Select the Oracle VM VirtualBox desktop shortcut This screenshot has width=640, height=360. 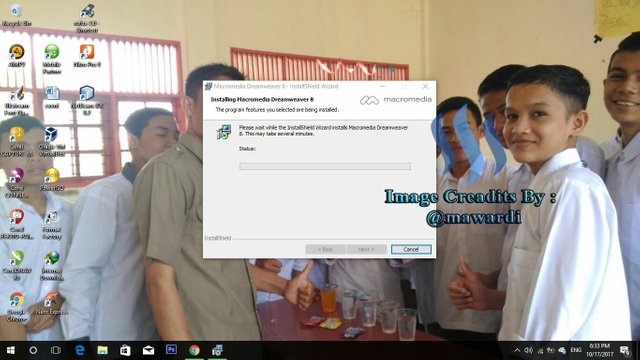pos(52,142)
